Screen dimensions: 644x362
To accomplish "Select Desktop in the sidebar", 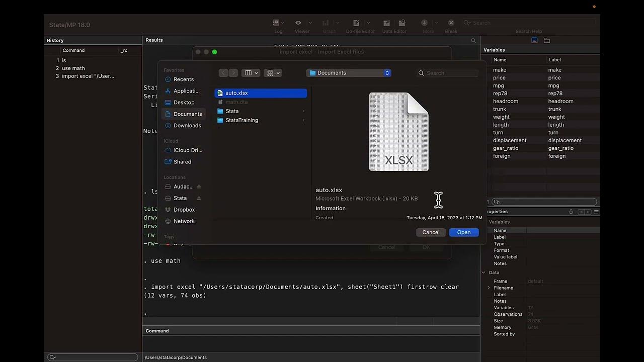I will point(183,103).
